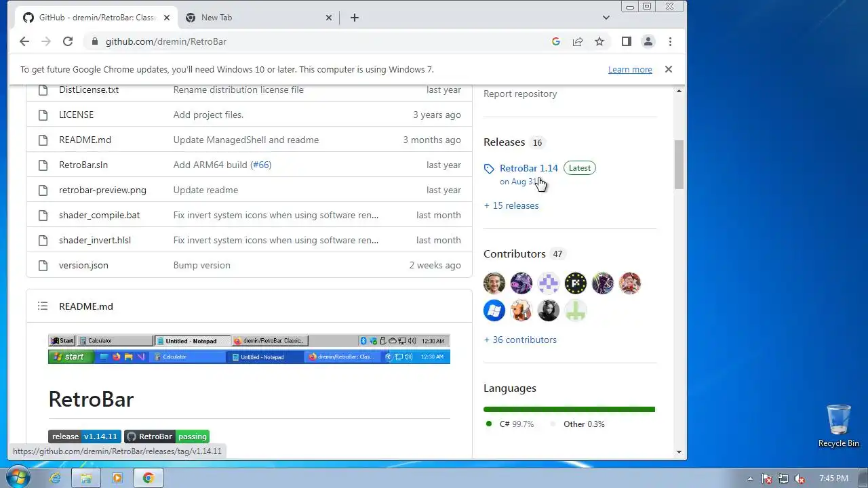Viewport: 868px width, 488px height.
Task: Open the Chrome three-dot menu
Action: (x=670, y=41)
